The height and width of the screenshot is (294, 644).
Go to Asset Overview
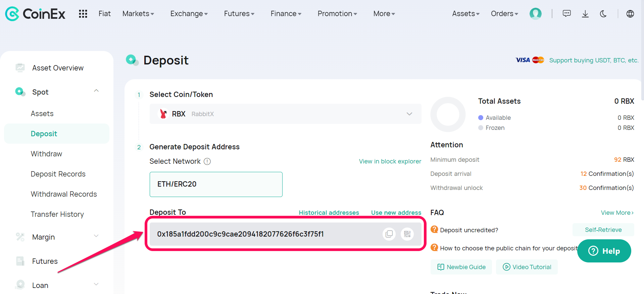[x=58, y=68]
